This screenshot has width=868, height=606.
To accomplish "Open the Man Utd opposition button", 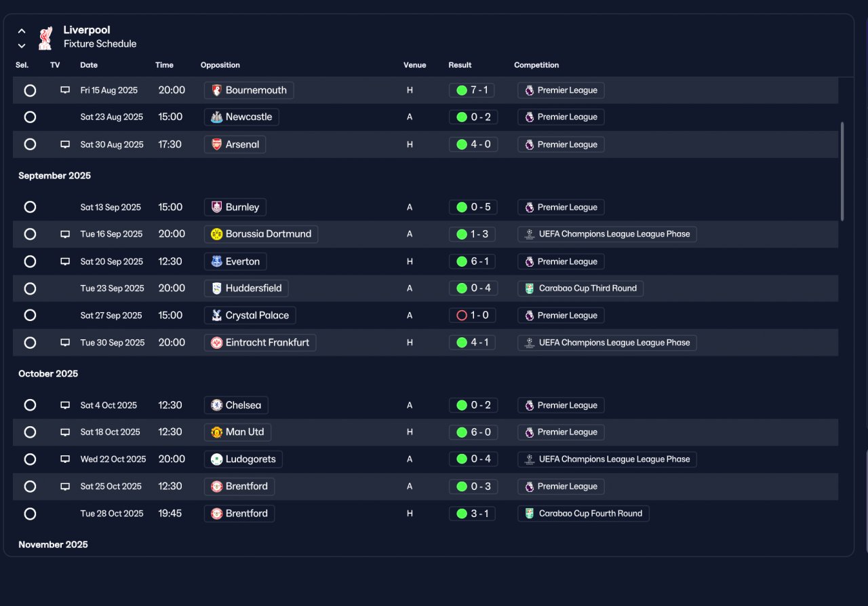I will click(237, 432).
